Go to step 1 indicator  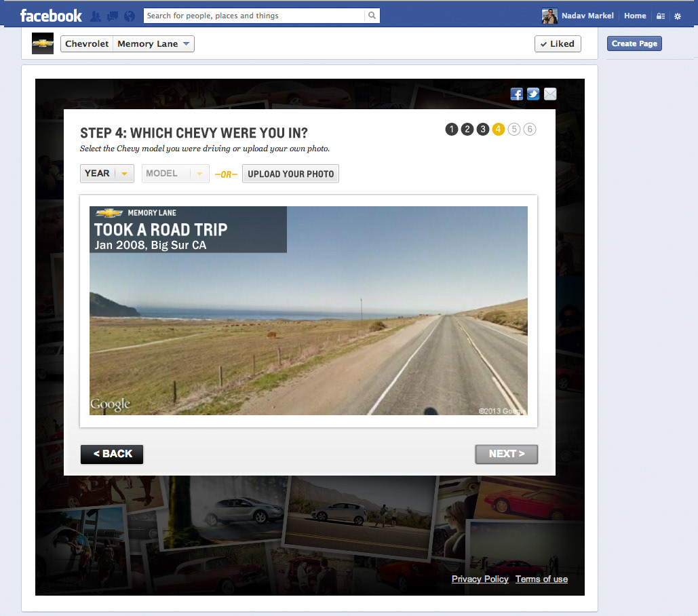click(451, 129)
